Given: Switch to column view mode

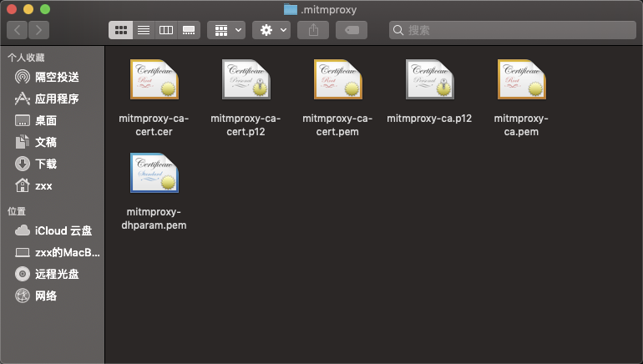Looking at the screenshot, I should [x=166, y=30].
